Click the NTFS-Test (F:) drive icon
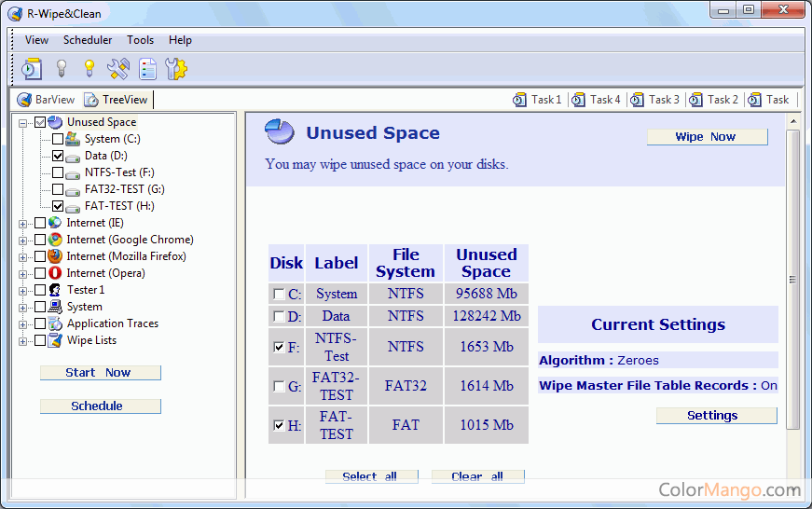 click(73, 174)
